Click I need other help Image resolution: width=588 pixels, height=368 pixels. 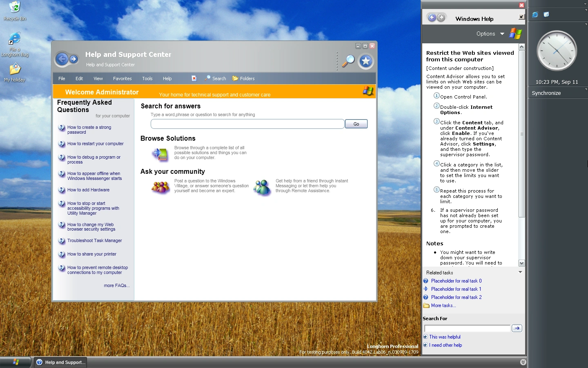(445, 345)
